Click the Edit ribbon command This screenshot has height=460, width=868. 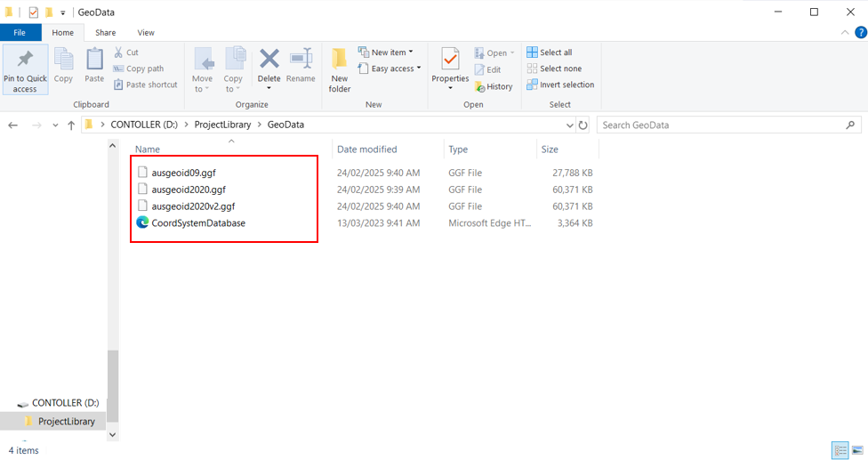coord(487,69)
